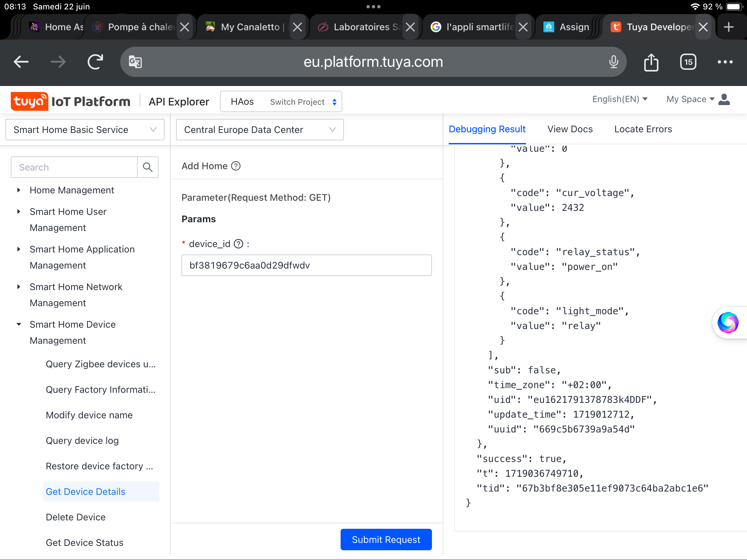Close the l'appli smartlife tab
This screenshot has height=560, width=747.
tap(523, 27)
